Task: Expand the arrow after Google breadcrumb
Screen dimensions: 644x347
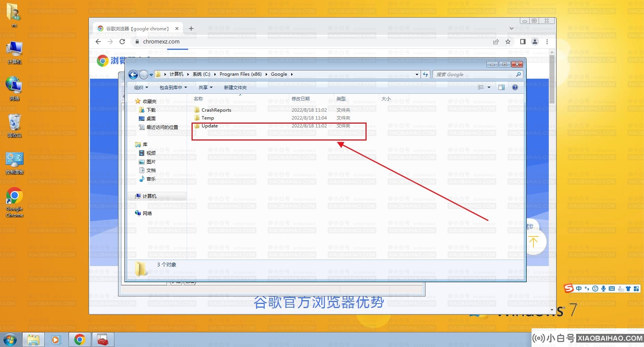Action: click(x=292, y=74)
